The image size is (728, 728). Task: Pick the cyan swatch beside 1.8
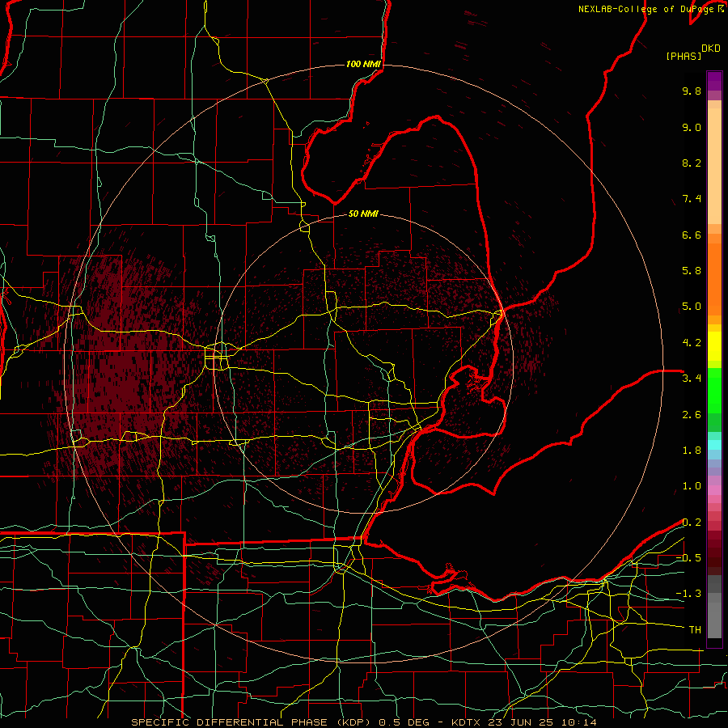pyautogui.click(x=714, y=445)
